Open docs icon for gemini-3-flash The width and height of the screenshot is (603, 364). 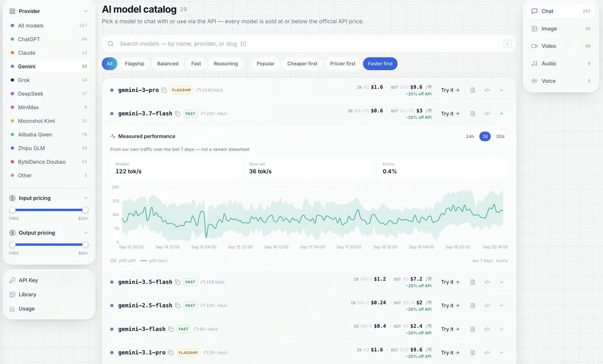(473, 329)
